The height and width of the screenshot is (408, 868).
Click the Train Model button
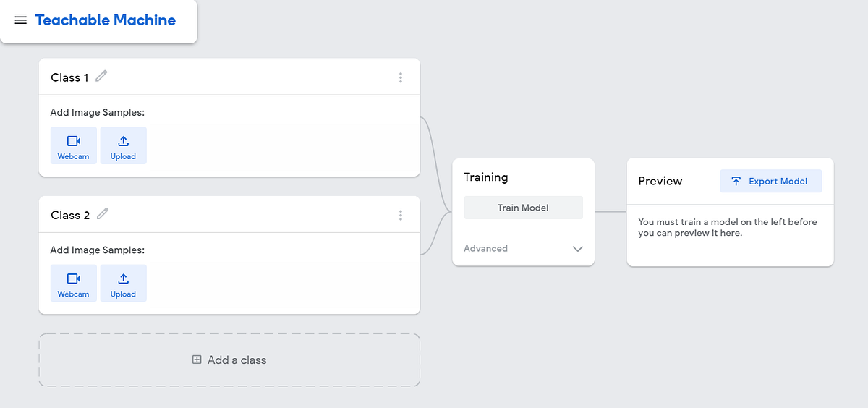(523, 208)
